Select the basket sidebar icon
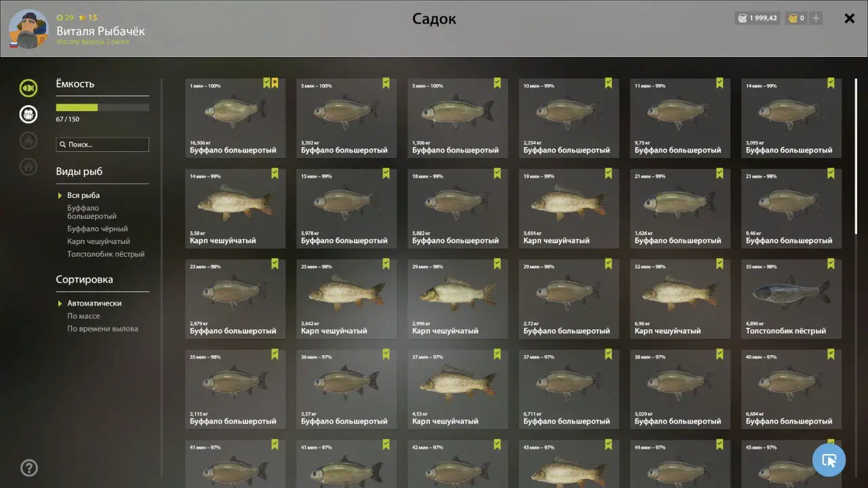Image resolution: width=868 pixels, height=488 pixels. [28, 114]
